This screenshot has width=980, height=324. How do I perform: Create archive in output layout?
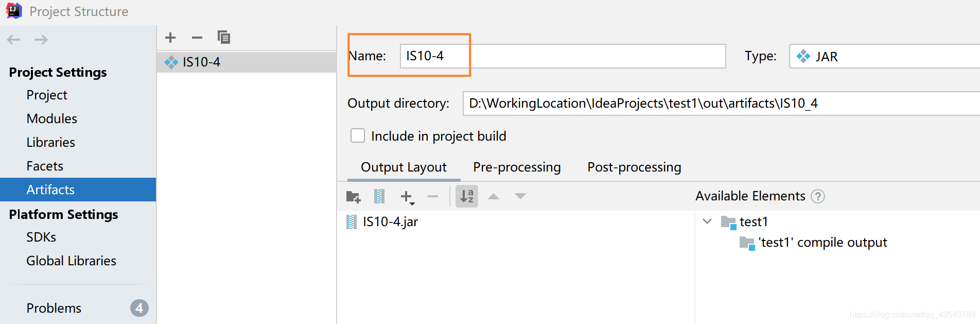(379, 196)
